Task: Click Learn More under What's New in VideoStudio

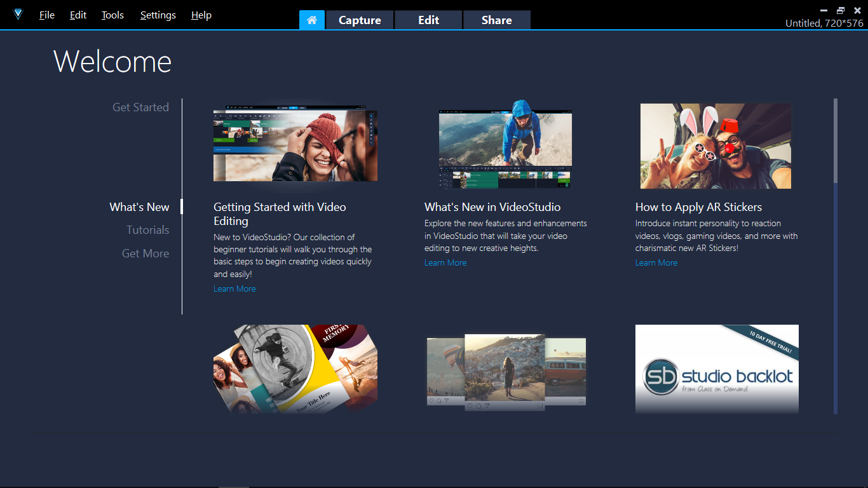Action: click(x=445, y=263)
